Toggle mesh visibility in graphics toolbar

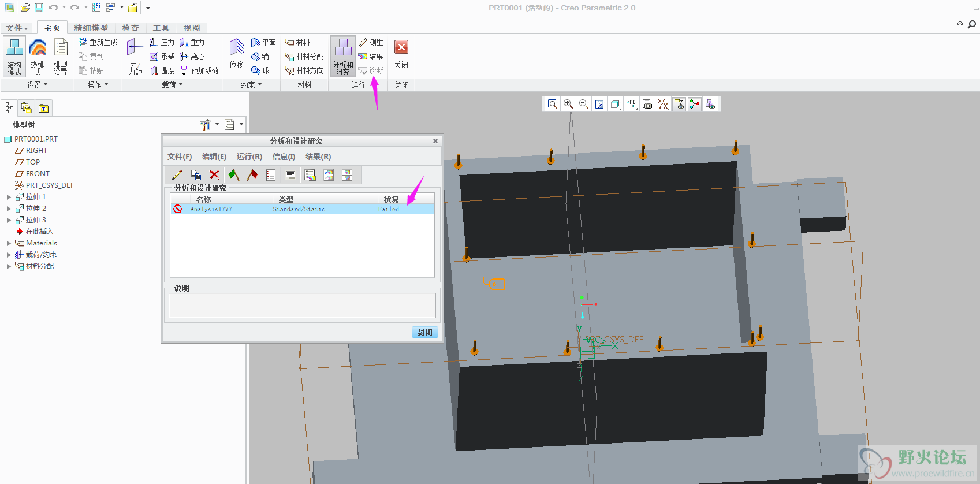point(710,104)
